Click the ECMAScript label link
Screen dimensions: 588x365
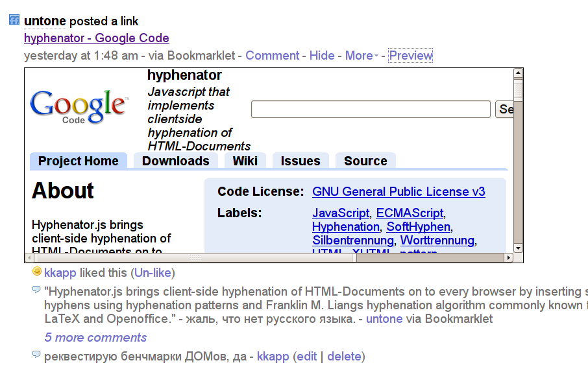coord(410,213)
